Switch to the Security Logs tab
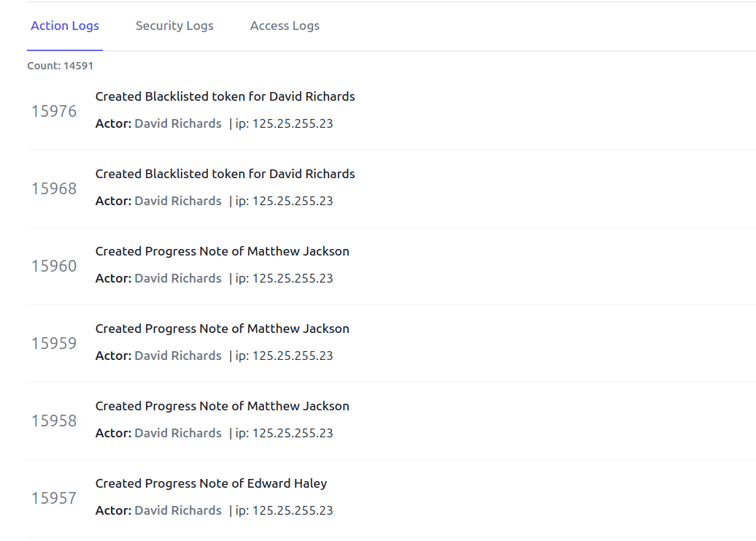This screenshot has height=541, width=756. (174, 26)
